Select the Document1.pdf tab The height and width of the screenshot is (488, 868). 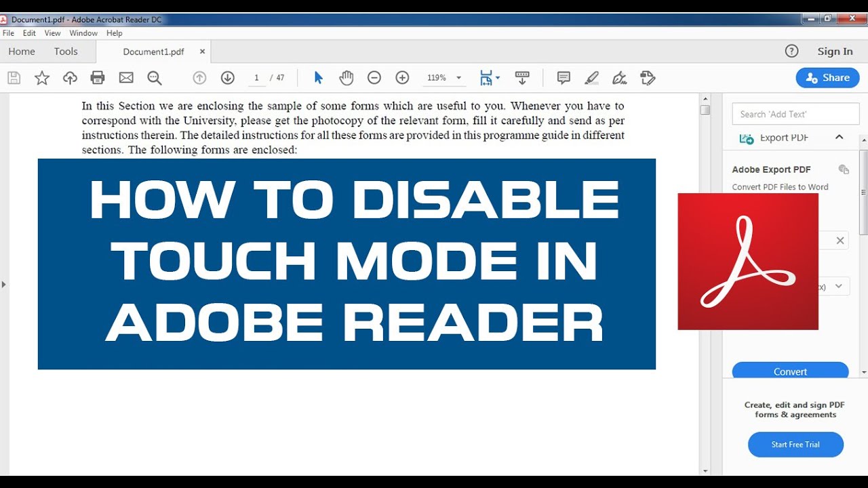pyautogui.click(x=153, y=52)
